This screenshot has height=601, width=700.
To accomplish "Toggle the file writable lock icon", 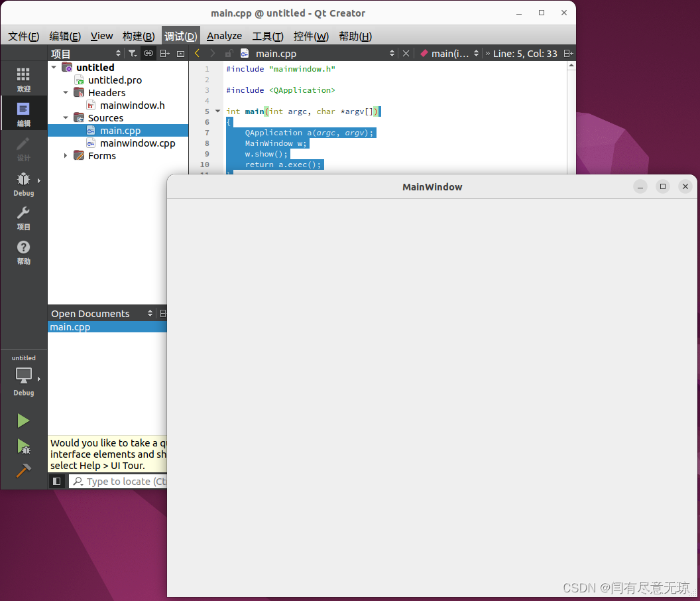I will (x=229, y=54).
